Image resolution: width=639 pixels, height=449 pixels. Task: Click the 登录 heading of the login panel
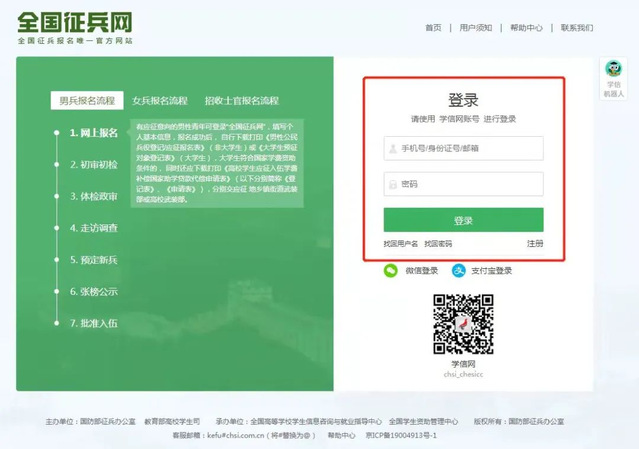(463, 100)
